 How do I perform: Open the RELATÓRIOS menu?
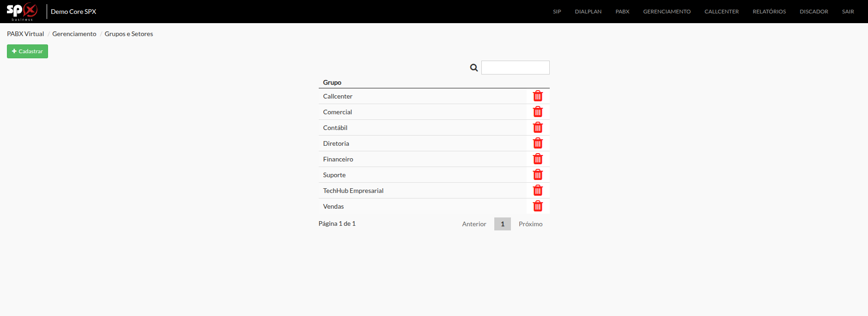(x=769, y=12)
